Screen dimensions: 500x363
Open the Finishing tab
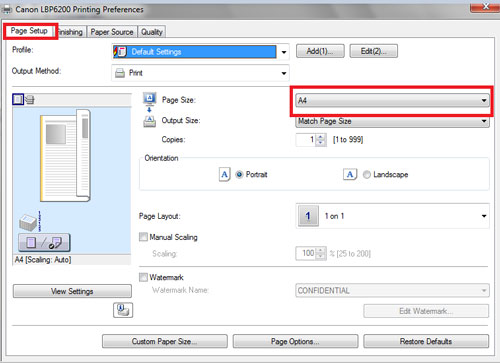[x=70, y=32]
